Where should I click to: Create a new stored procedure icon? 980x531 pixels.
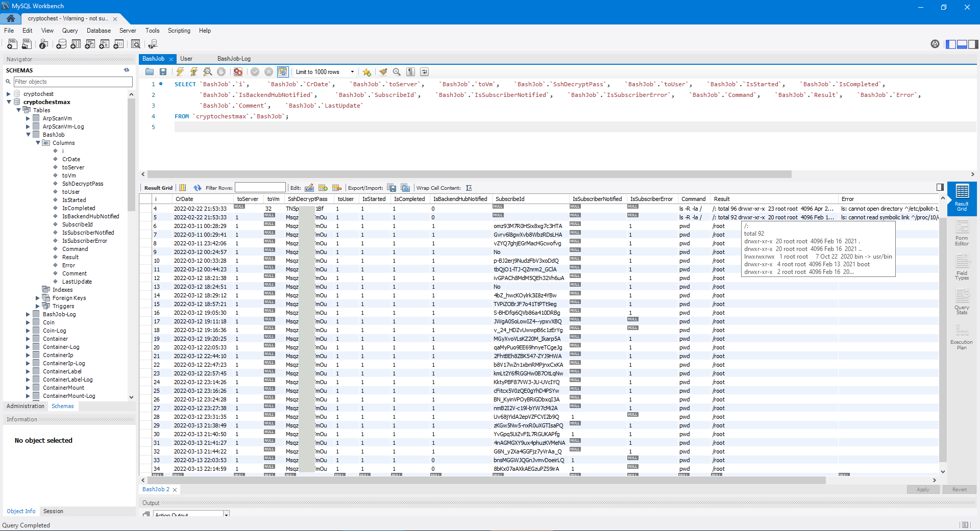coord(104,44)
